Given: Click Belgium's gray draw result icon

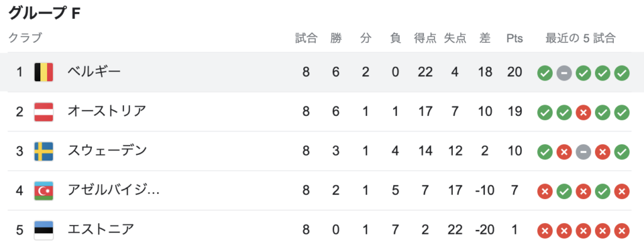Looking at the screenshot, I should pyautogui.click(x=564, y=74).
